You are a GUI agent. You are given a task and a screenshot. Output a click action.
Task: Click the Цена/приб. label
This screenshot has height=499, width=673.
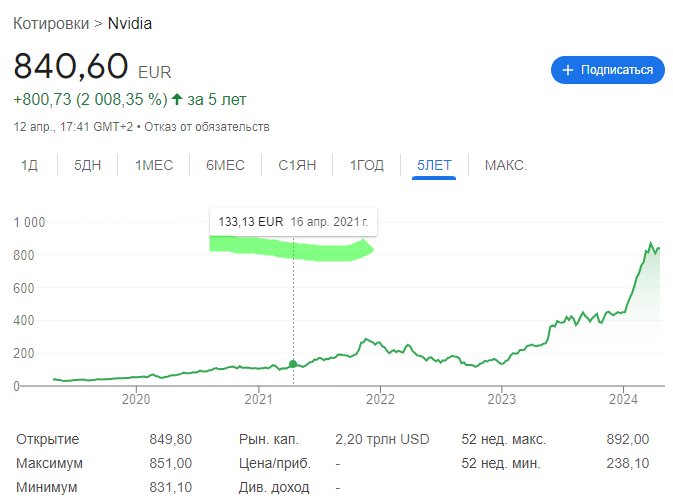click(x=275, y=463)
